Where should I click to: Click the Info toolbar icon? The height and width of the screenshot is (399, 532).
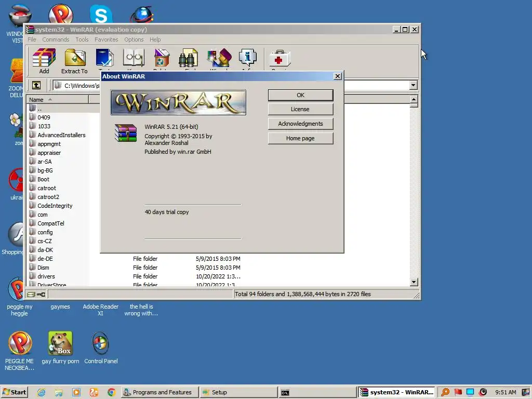(x=247, y=58)
